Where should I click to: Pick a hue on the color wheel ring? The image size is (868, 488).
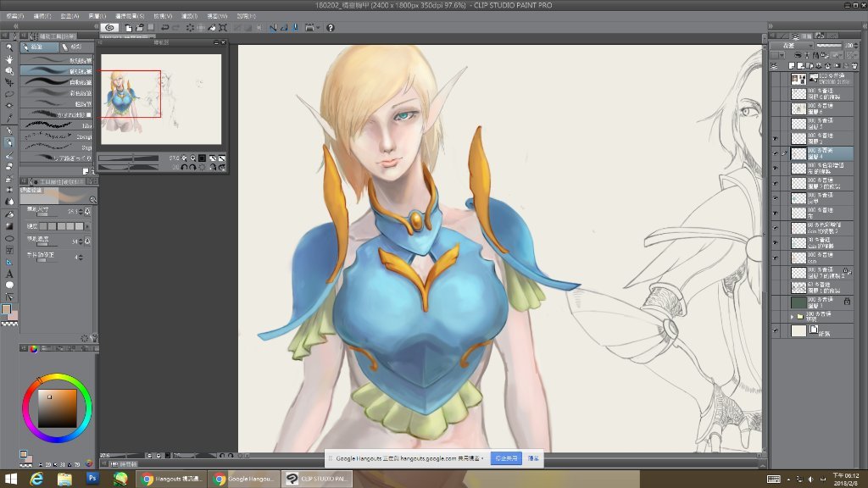coord(57,377)
